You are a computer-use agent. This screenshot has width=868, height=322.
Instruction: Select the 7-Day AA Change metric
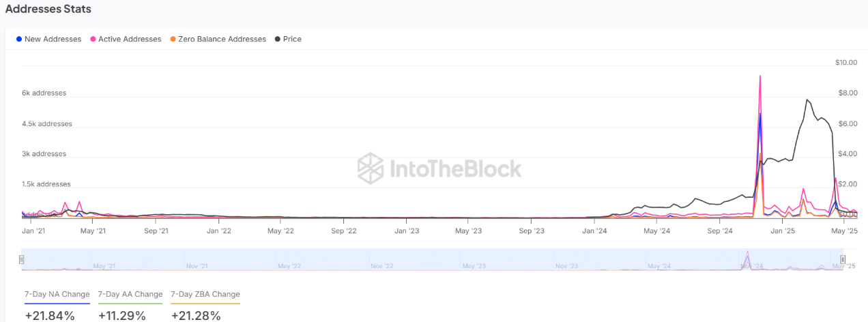click(130, 295)
